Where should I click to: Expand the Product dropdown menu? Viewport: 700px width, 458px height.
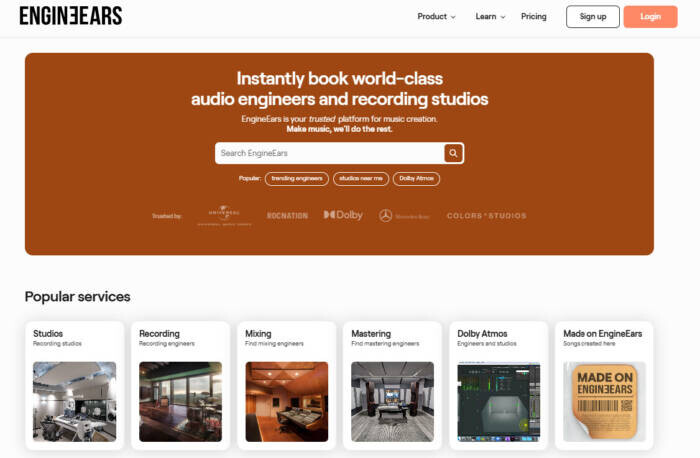[436, 17]
